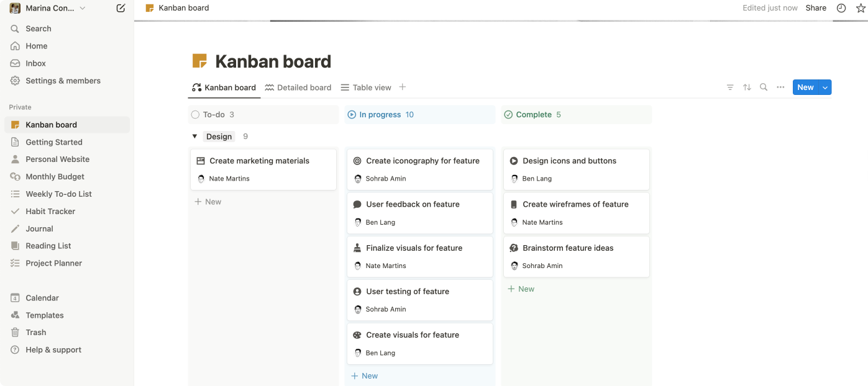868x386 pixels.
Task: Select the Kanban board view tab
Action: pos(224,88)
